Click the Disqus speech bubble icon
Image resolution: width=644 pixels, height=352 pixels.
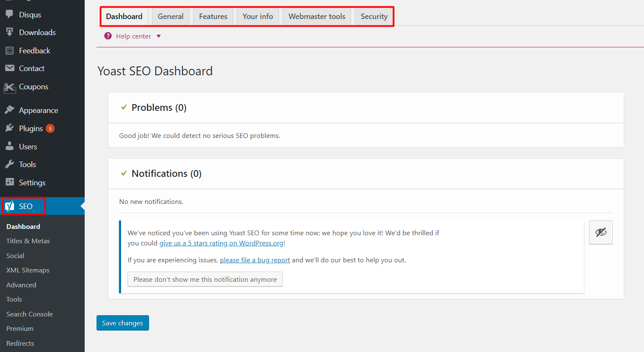pos(9,14)
